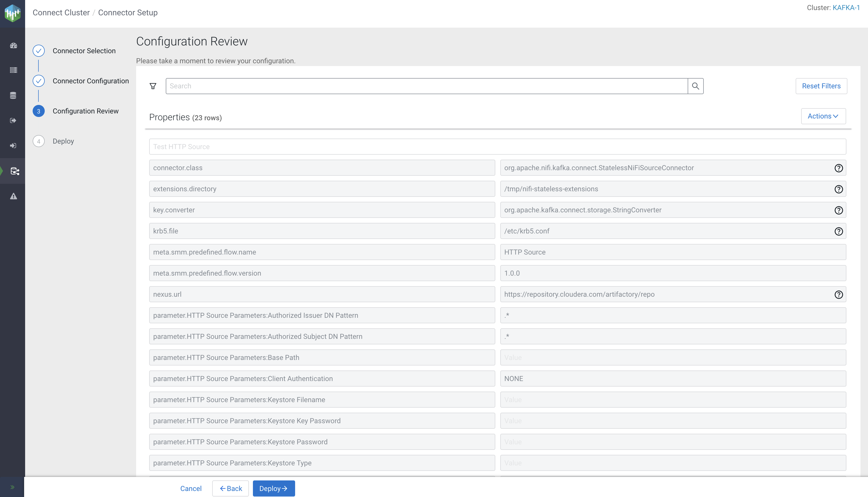The height and width of the screenshot is (497, 868).
Task: Open the Brokers sidebar icon
Action: (13, 70)
